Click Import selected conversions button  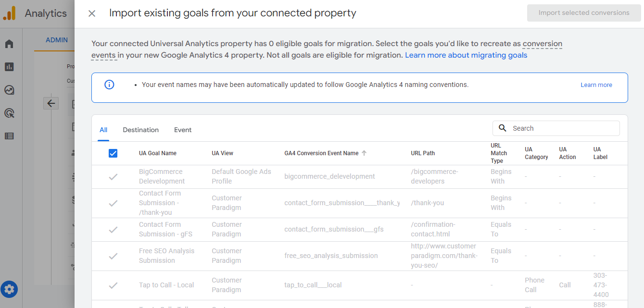[583, 13]
